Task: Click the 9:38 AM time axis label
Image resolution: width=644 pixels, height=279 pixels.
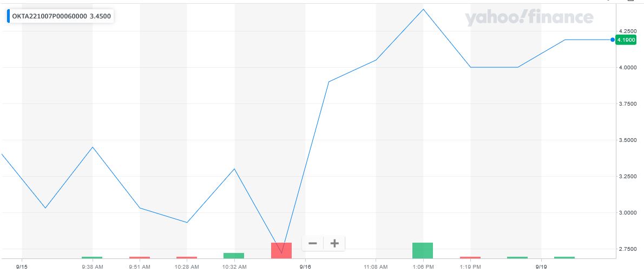Action: [93, 267]
